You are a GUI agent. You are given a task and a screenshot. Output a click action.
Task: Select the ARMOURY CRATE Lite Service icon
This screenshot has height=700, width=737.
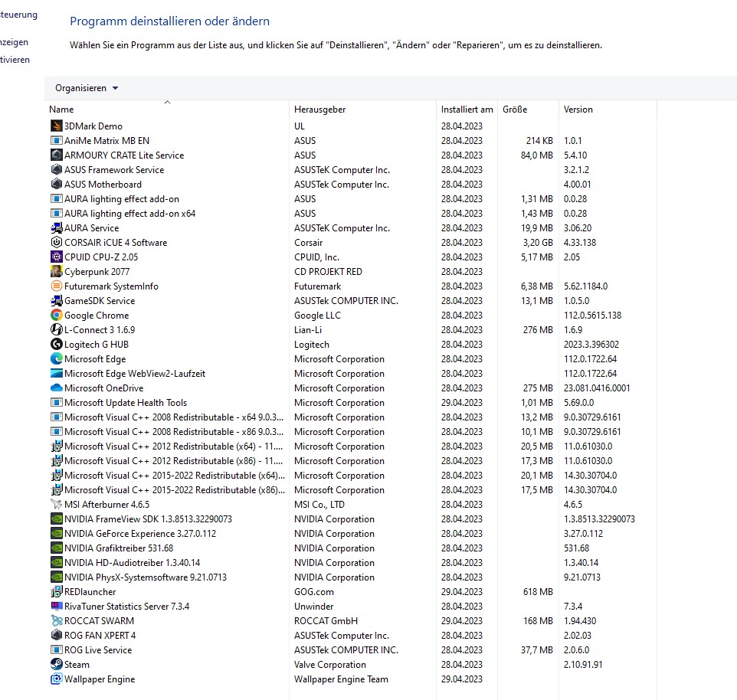tap(57, 155)
